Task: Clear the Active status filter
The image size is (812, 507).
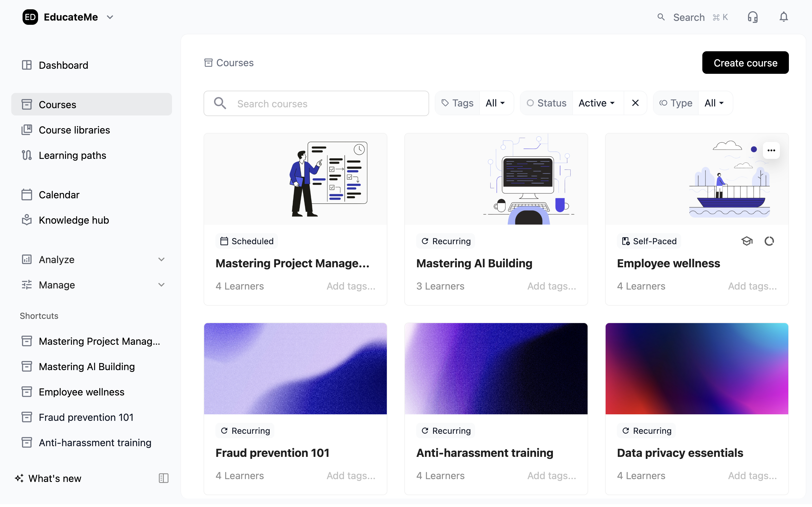Action: [x=635, y=103]
